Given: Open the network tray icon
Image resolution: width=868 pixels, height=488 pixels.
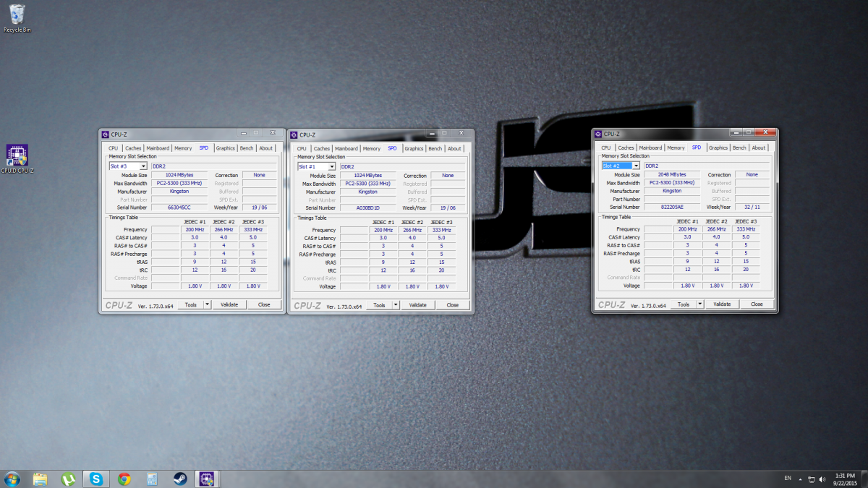Looking at the screenshot, I should [x=812, y=479].
